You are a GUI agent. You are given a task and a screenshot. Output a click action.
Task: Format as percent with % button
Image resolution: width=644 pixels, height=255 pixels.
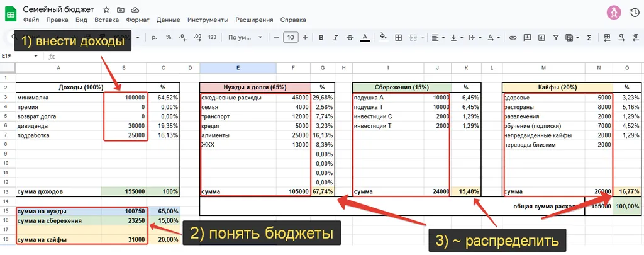169,37
